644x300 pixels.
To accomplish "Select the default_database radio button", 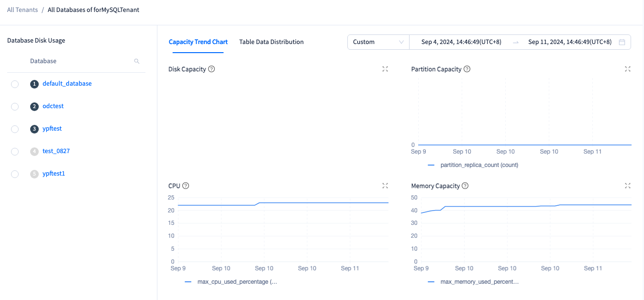I will coord(15,84).
